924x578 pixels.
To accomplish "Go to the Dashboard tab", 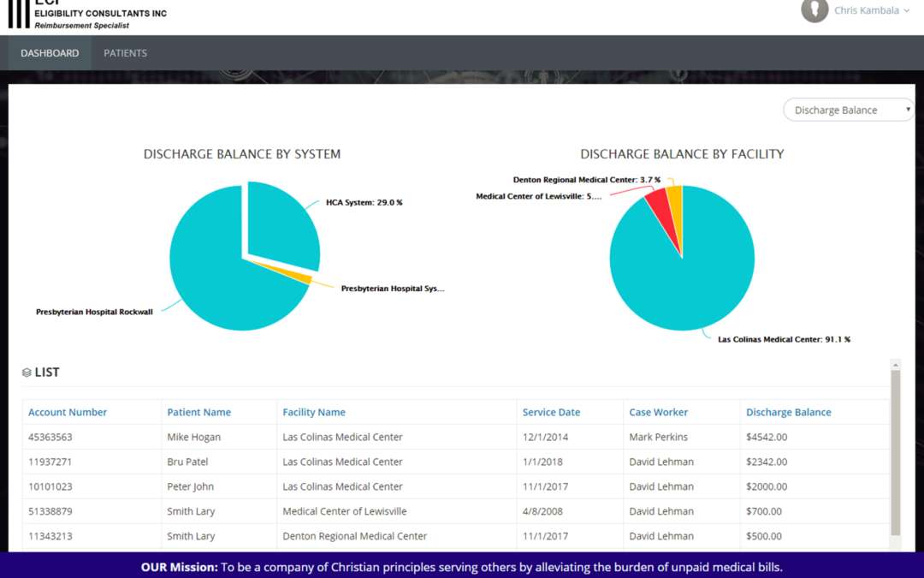I will pyautogui.click(x=50, y=53).
